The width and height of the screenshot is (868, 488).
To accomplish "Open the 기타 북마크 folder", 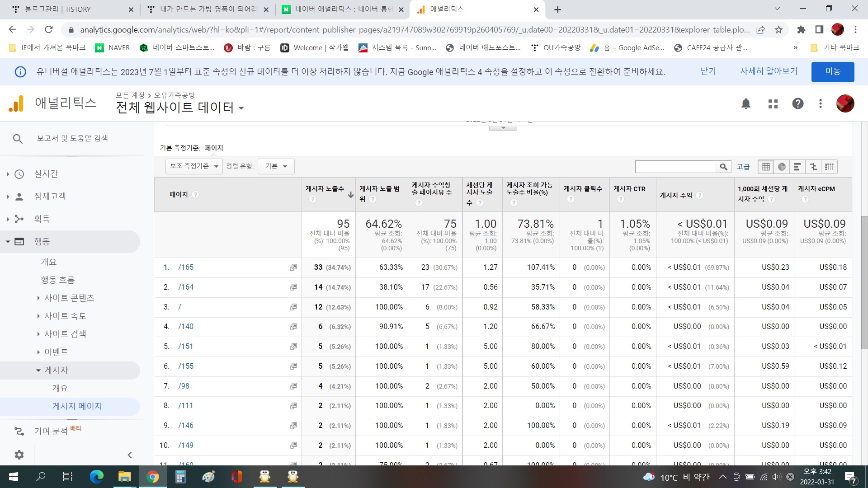I will [835, 48].
